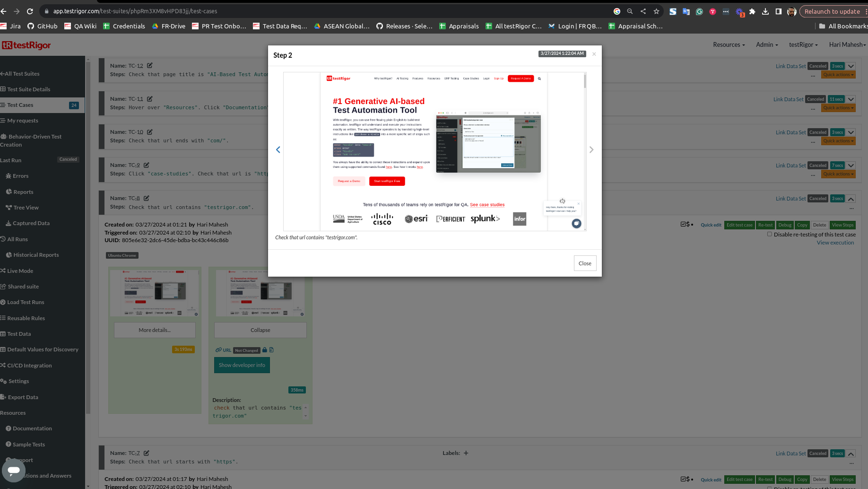Click the Close button in Step 2 dialog

(x=585, y=263)
